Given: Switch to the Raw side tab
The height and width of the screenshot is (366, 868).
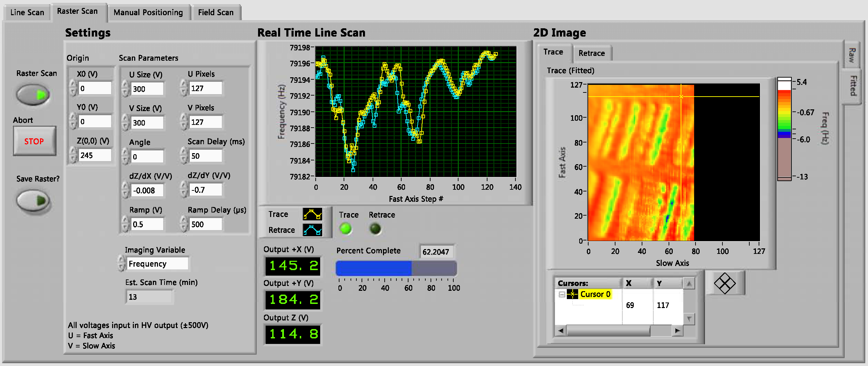Looking at the screenshot, I should point(852,55).
